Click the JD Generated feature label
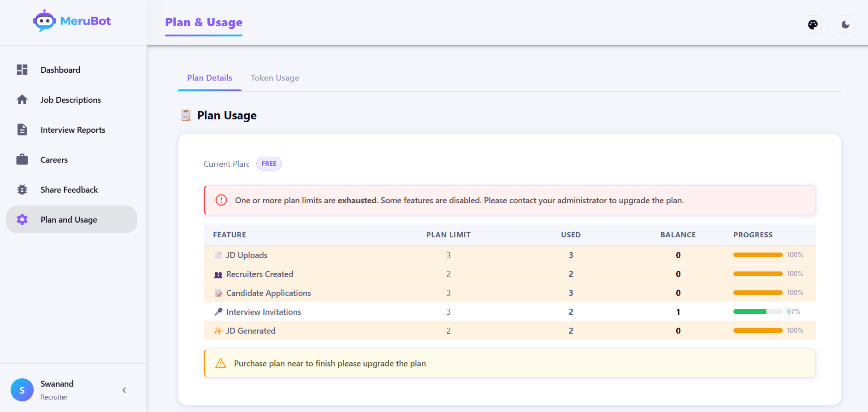Image resolution: width=868 pixels, height=412 pixels. tap(251, 331)
